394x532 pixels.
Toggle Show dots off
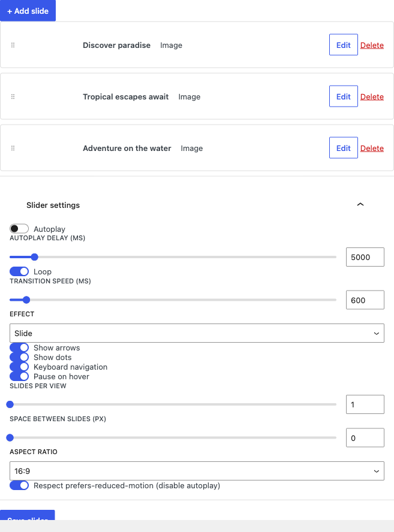19,357
